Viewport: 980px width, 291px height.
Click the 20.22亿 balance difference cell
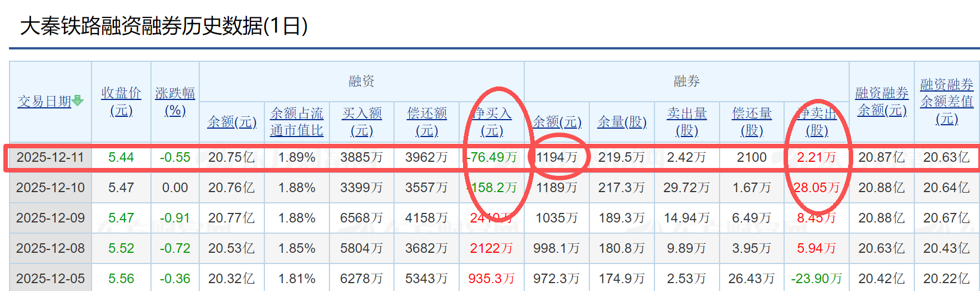pyautogui.click(x=947, y=279)
